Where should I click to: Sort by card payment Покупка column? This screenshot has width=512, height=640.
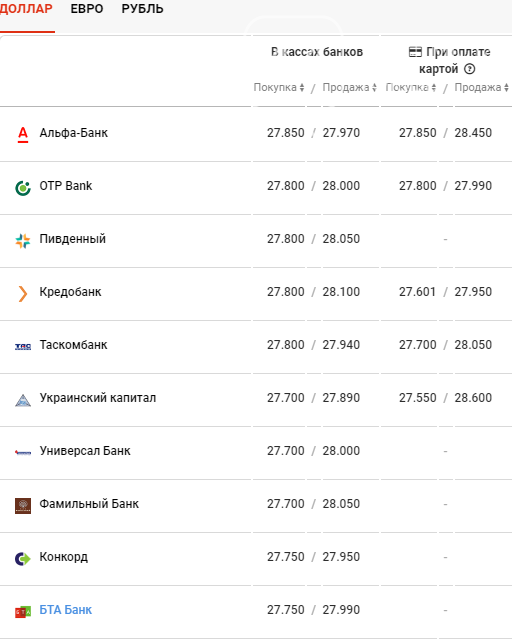(x=411, y=87)
